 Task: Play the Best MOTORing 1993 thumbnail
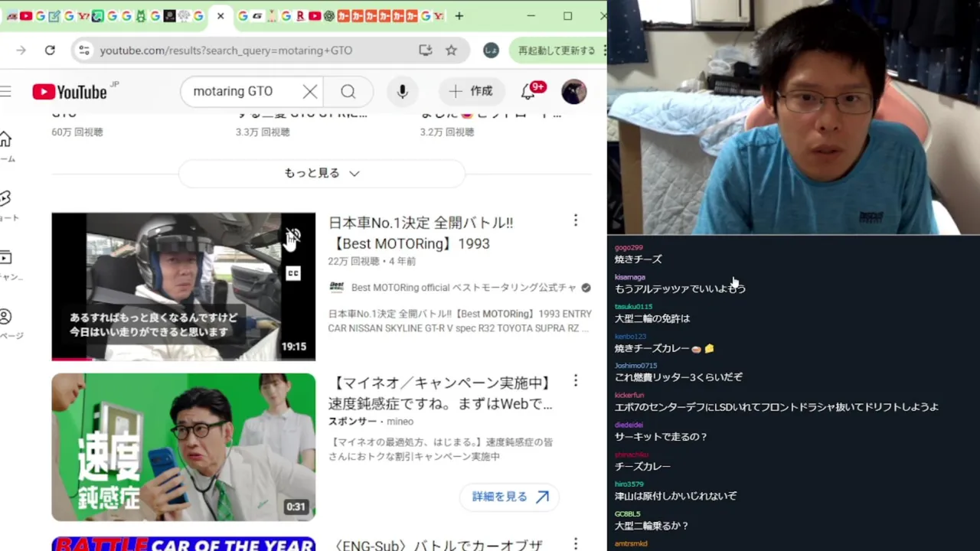pyautogui.click(x=183, y=286)
